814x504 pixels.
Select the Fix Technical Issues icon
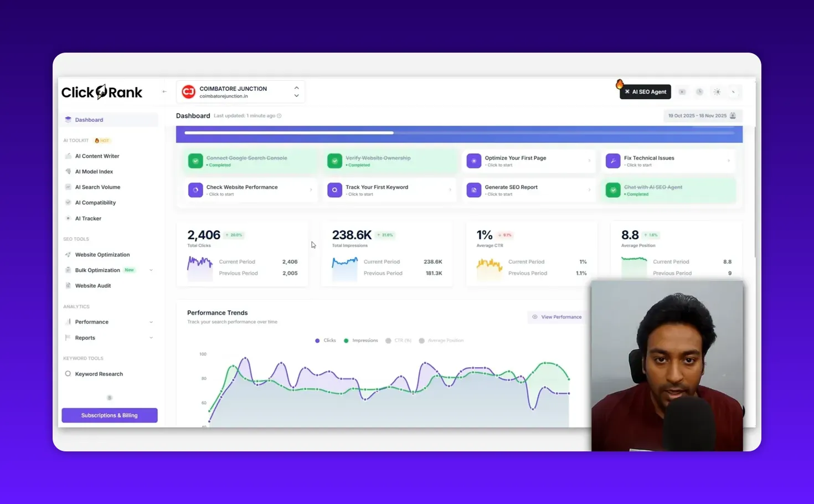pos(612,161)
